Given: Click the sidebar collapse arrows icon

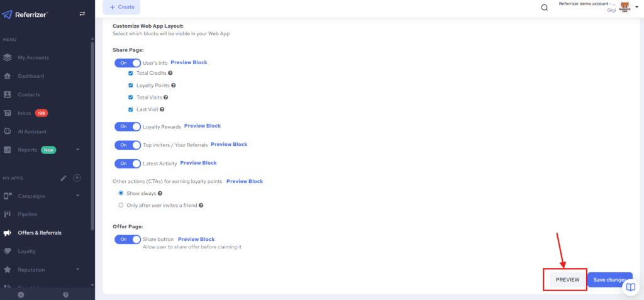Looking at the screenshot, I should pos(82,14).
